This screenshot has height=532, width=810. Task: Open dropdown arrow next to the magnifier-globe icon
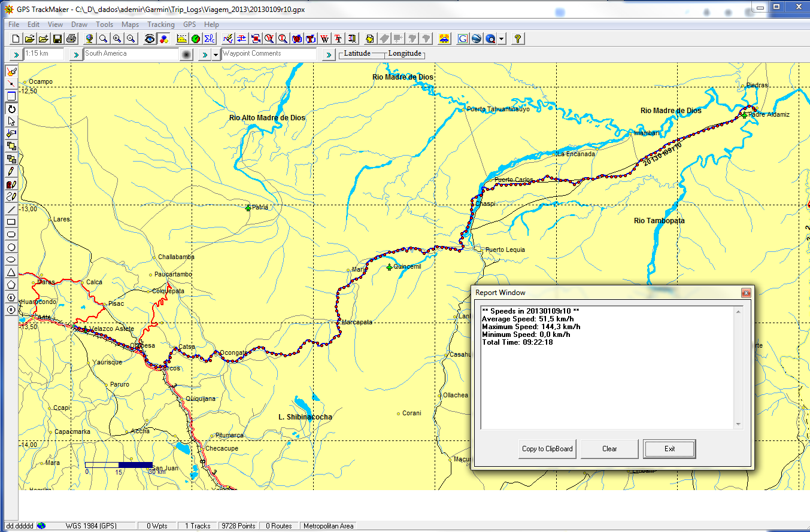(x=501, y=39)
